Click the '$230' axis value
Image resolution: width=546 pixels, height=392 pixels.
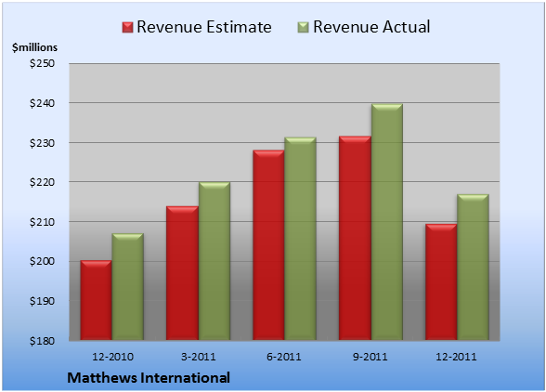point(42,143)
